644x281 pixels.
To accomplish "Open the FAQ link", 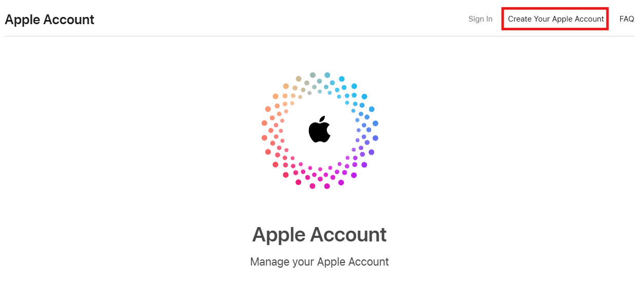I will [x=627, y=19].
